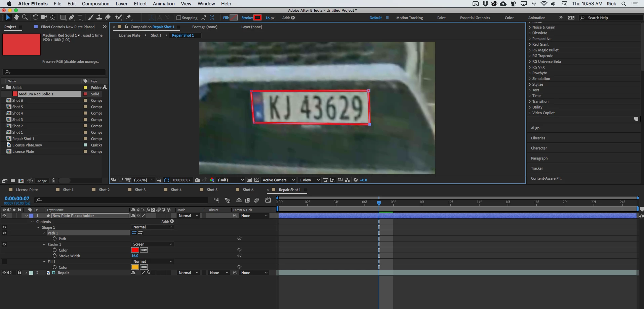Screen dimensions: 644x309
Task: Select the Pan Behind anchor point tool
Action: coord(53,17)
